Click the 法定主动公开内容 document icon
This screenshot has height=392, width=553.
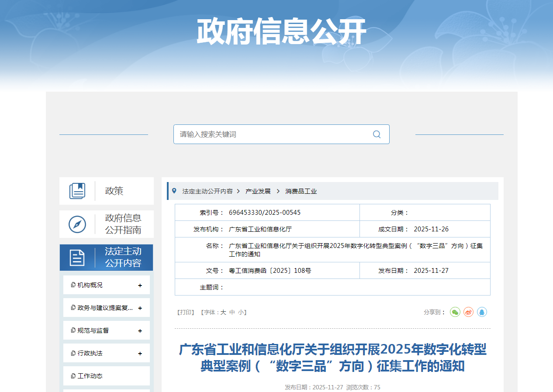pyautogui.click(x=77, y=258)
